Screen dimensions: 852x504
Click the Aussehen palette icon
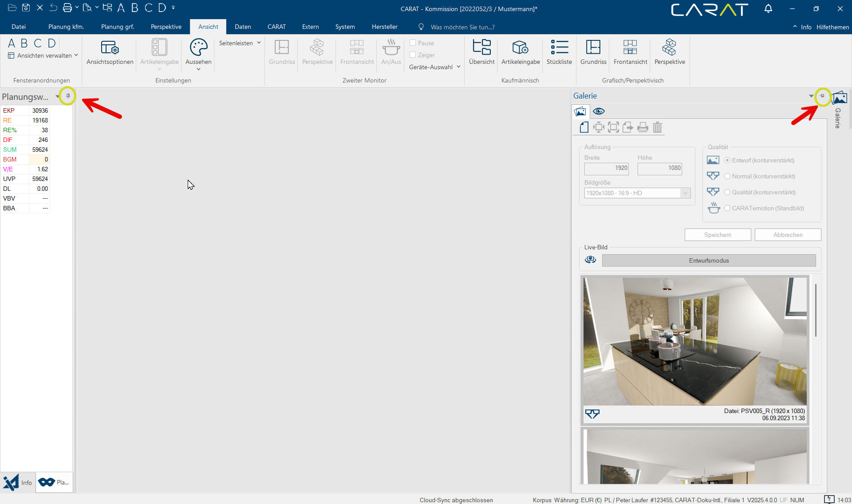click(x=198, y=47)
